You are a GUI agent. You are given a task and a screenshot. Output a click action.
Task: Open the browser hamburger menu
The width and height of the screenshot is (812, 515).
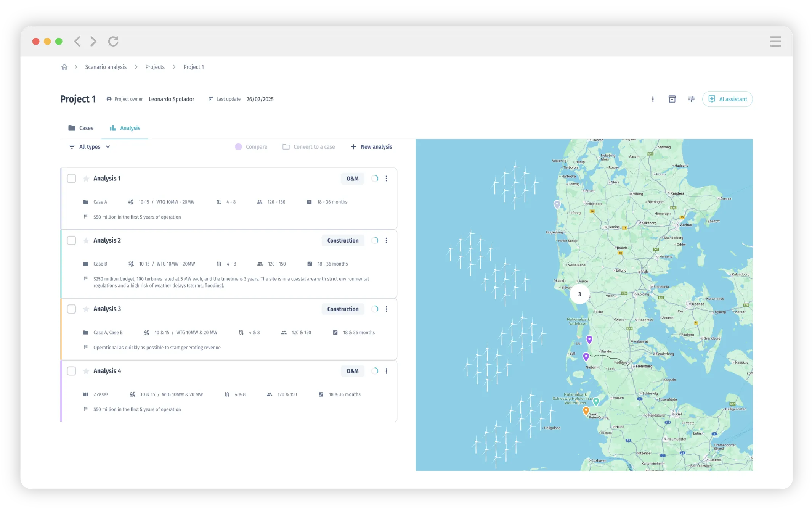tap(775, 41)
